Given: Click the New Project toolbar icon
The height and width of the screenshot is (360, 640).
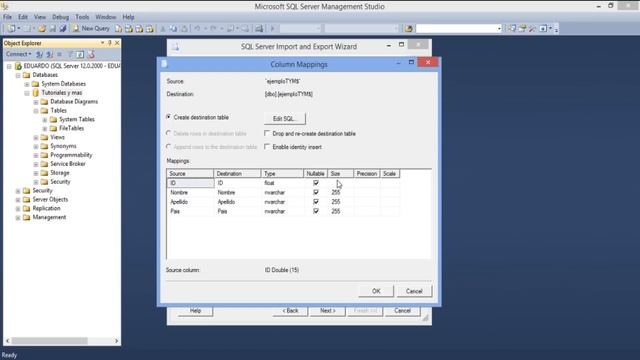Looking at the screenshot, I should [11, 29].
